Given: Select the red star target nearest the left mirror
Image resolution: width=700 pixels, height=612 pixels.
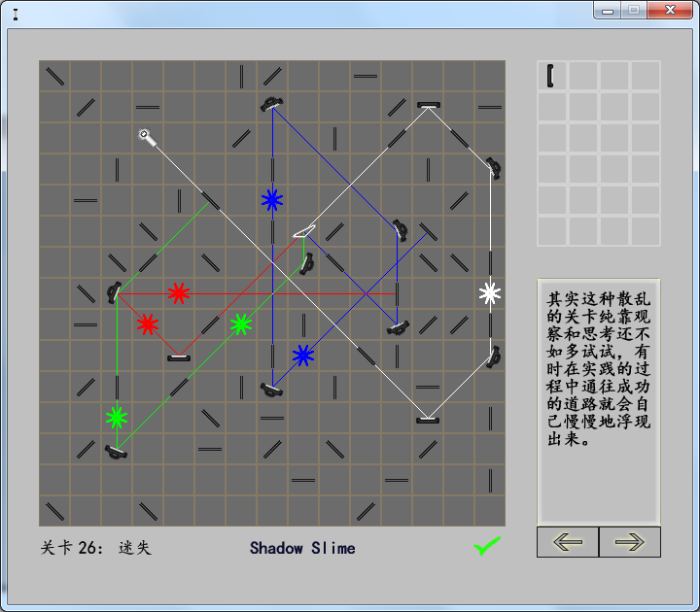Looking at the screenshot, I should [x=179, y=293].
